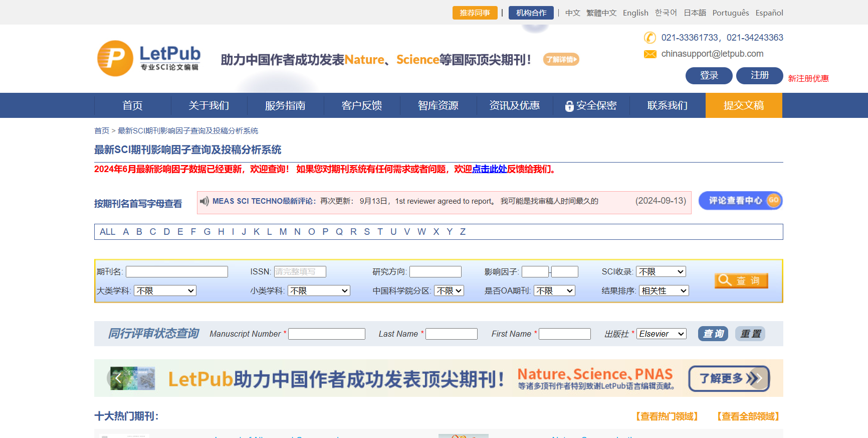Open 客户反馈 menu item
The width and height of the screenshot is (868, 438).
pyautogui.click(x=362, y=105)
